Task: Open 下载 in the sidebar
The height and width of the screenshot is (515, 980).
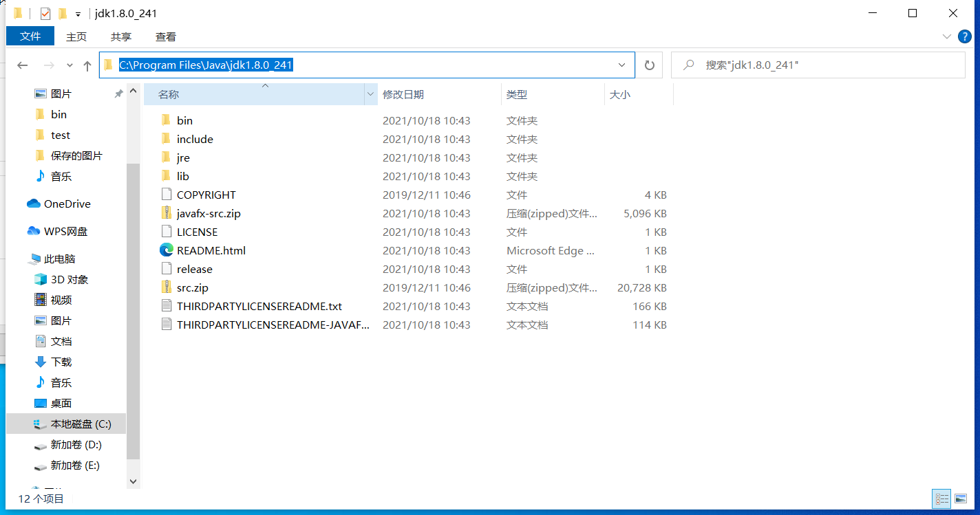Action: click(x=53, y=362)
